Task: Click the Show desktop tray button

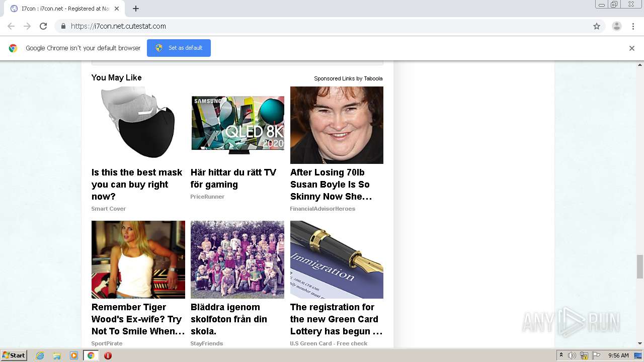Action: click(638, 355)
